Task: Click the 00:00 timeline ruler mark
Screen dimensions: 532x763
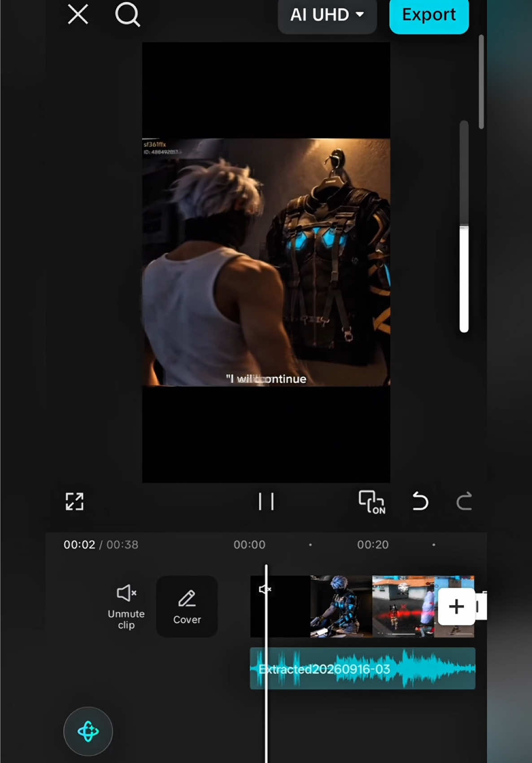Action: coord(249,545)
